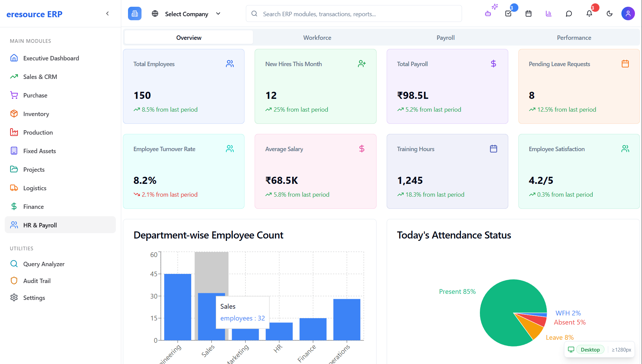Go to Executive Dashboard module
Viewport: 642px width, 364px height.
51,58
